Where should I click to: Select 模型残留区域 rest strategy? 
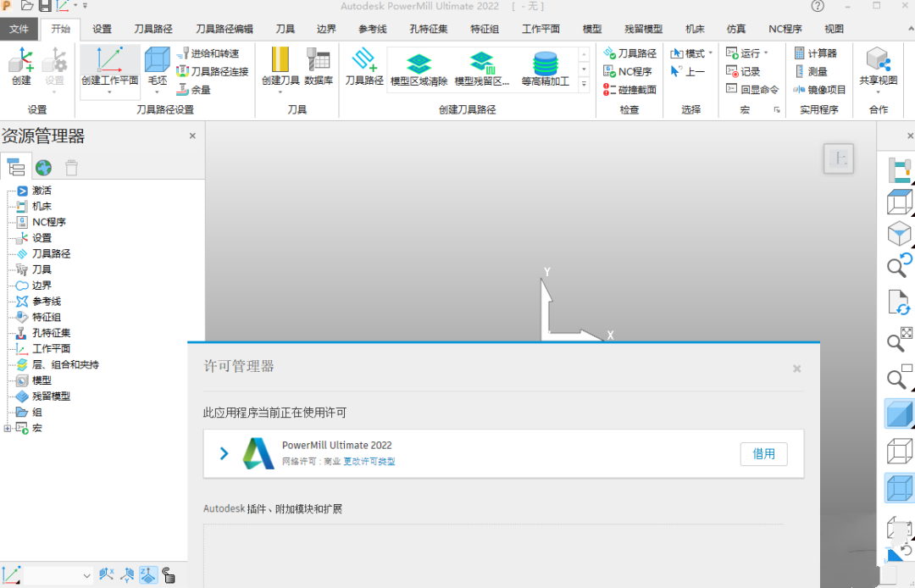tap(482, 69)
